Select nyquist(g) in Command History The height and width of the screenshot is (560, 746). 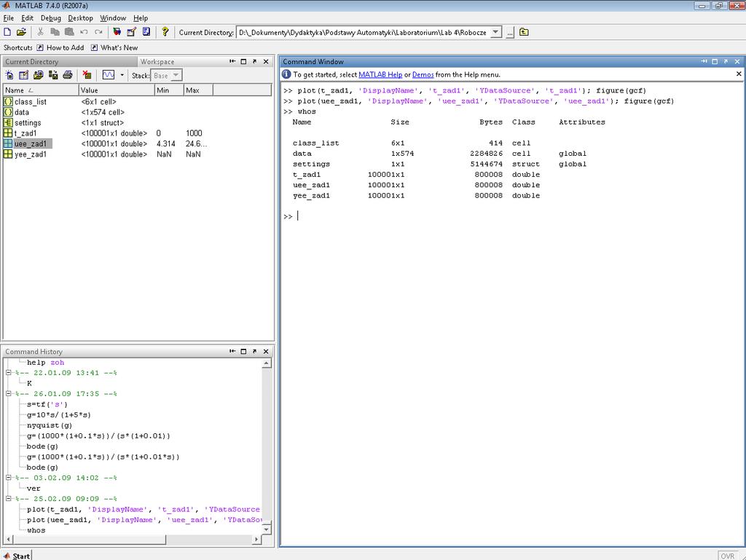click(50, 425)
